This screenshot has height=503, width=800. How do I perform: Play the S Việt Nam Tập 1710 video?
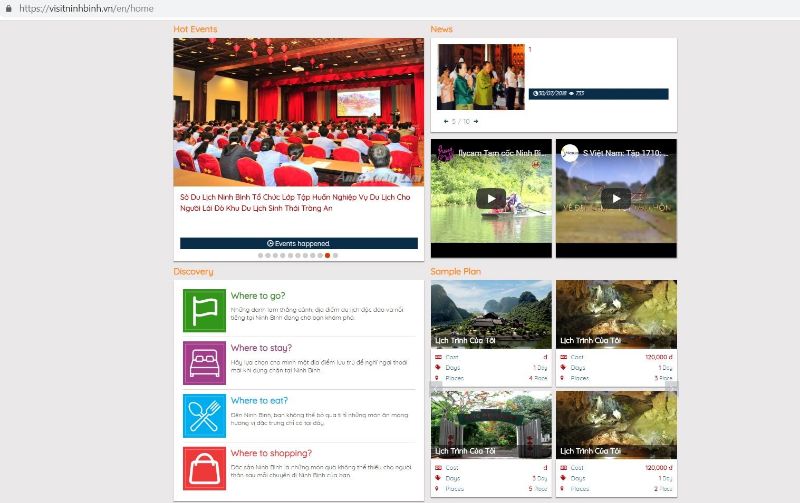615,198
